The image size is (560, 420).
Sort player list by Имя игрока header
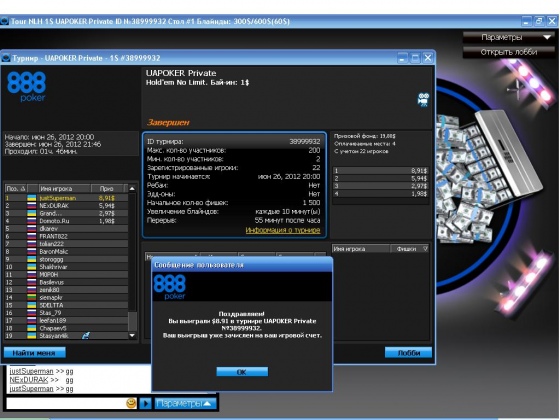tap(64, 189)
